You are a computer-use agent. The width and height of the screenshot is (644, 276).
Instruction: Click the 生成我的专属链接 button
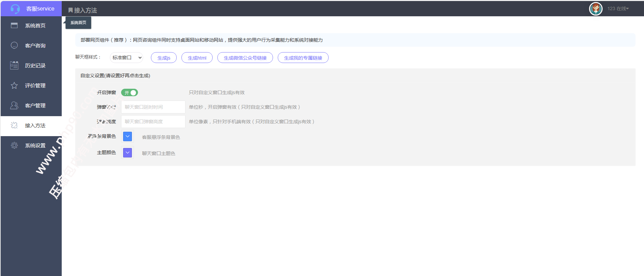(x=303, y=58)
